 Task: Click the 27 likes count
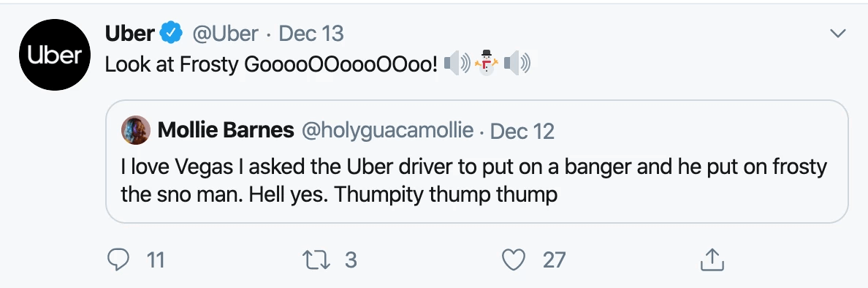(554, 259)
